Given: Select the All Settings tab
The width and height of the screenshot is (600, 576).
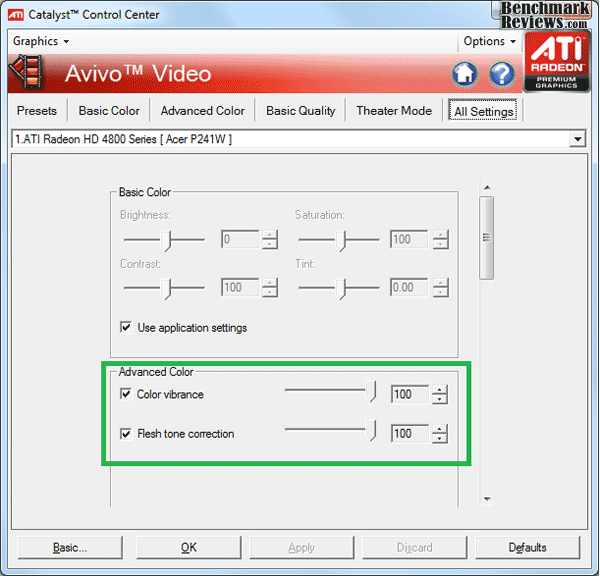Looking at the screenshot, I should 483,111.
